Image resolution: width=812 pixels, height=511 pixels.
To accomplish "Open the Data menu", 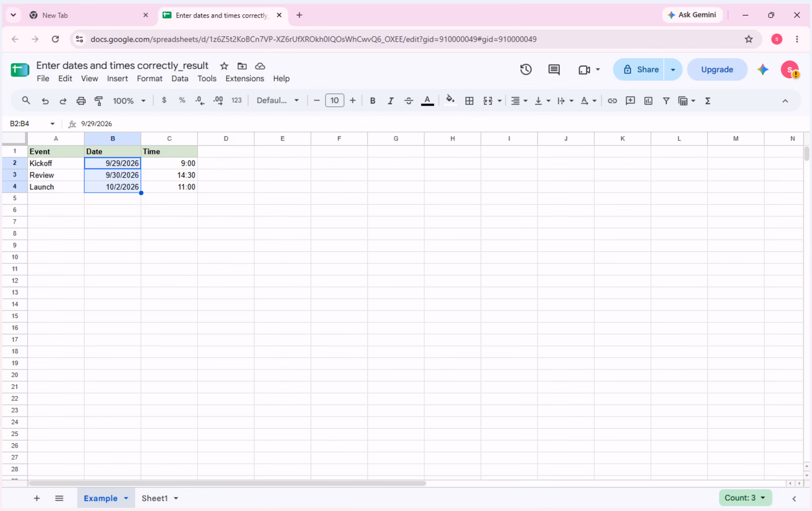I will point(180,79).
